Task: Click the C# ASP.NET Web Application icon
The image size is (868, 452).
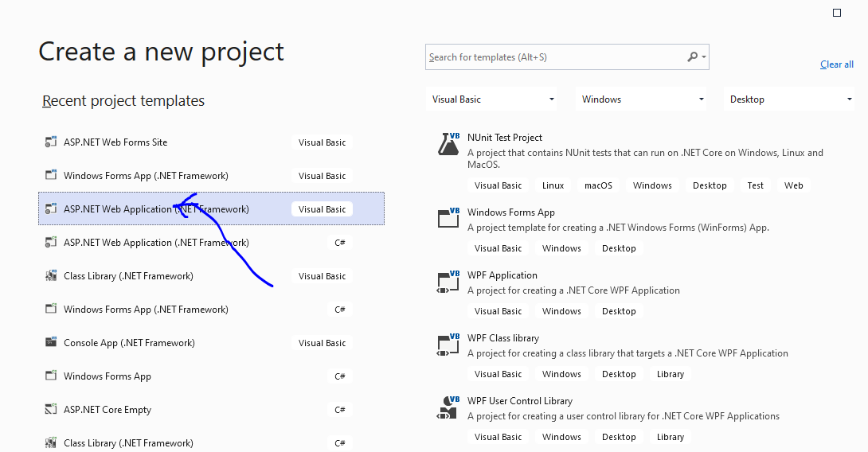Action: pos(51,243)
